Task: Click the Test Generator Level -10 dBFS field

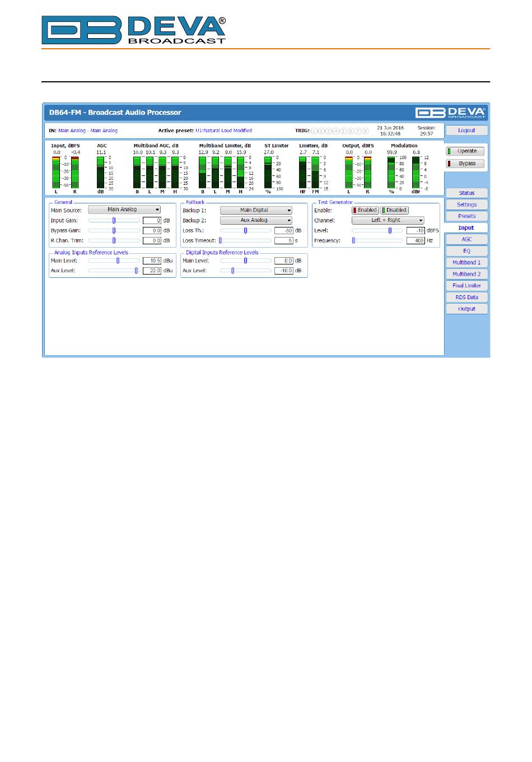Action: point(416,231)
